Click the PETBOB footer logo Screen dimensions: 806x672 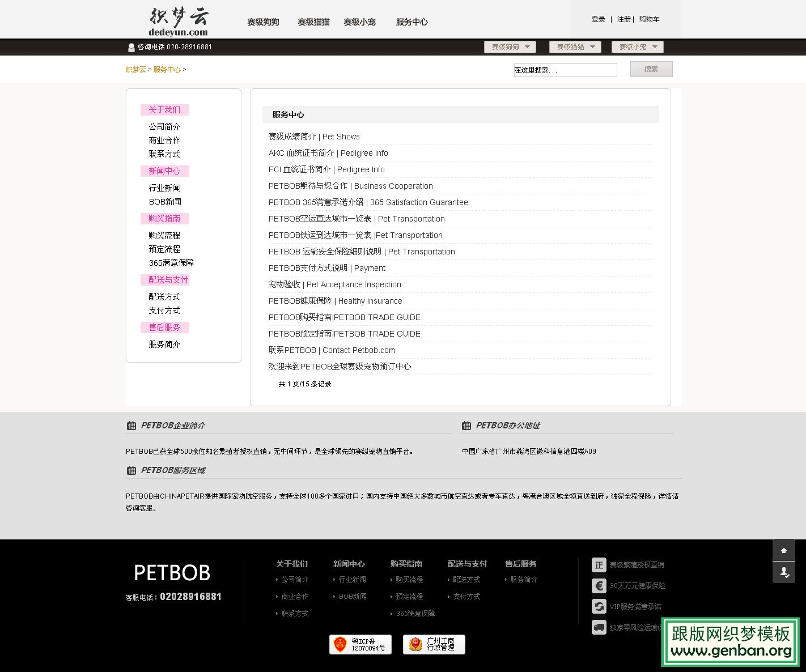point(172,573)
